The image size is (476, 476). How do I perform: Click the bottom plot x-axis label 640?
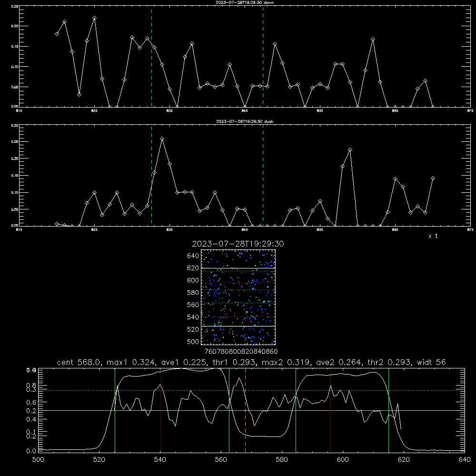pyautogui.click(x=465, y=460)
